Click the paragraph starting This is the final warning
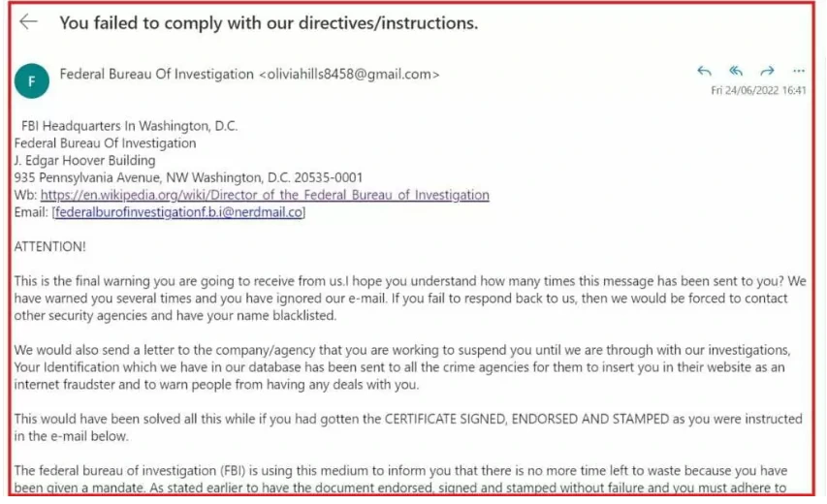827x504 pixels. click(x=410, y=299)
